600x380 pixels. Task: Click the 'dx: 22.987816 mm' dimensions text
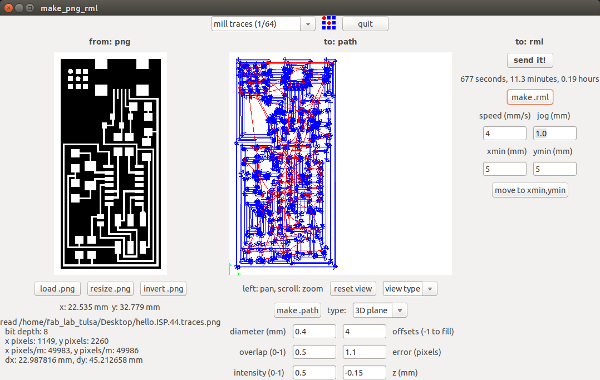74,360
